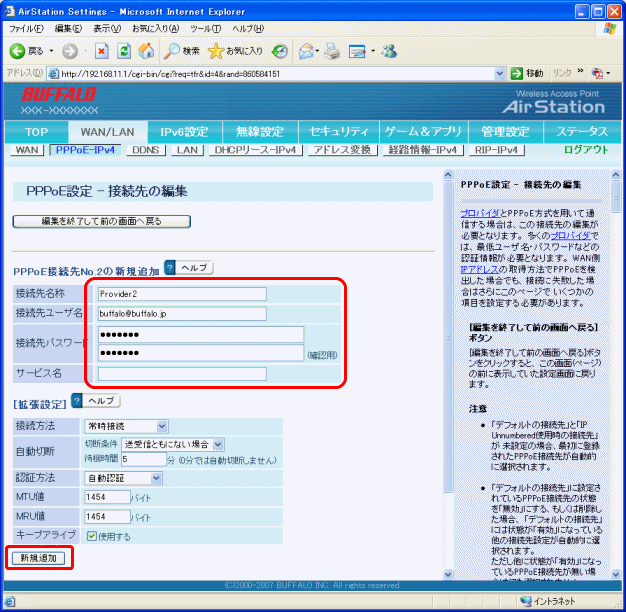Viewport: 626px width, 612px height.
Task: Go to browser Home page icon
Action: tap(146, 50)
